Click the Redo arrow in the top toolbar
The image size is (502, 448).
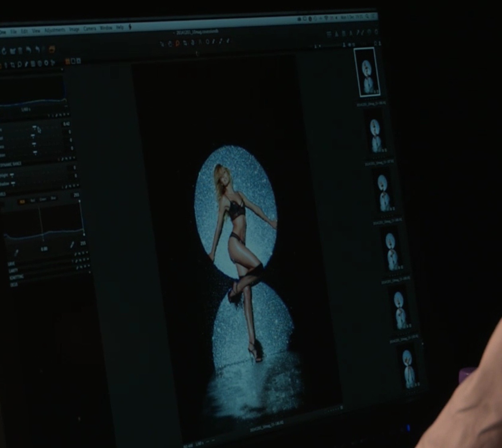tap(38, 50)
